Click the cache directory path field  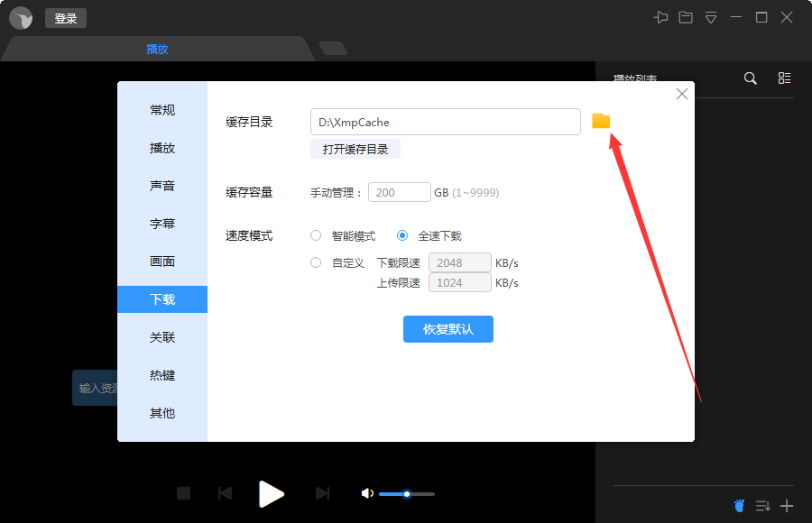click(x=445, y=121)
